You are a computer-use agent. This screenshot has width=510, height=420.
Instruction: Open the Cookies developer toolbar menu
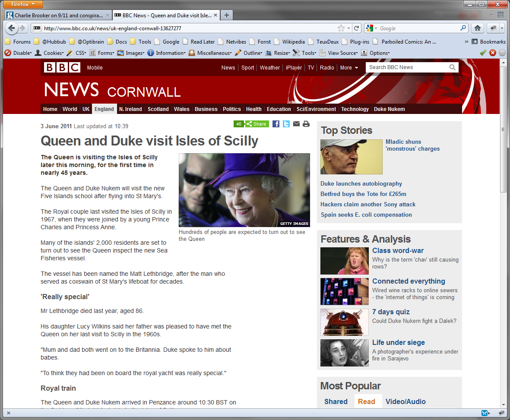pyautogui.click(x=49, y=53)
